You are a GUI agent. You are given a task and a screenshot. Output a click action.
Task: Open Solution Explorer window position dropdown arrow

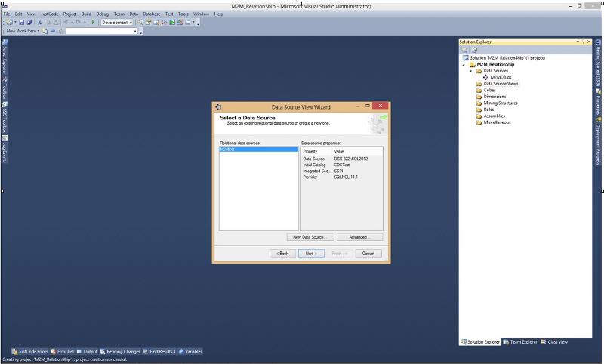[x=578, y=42]
